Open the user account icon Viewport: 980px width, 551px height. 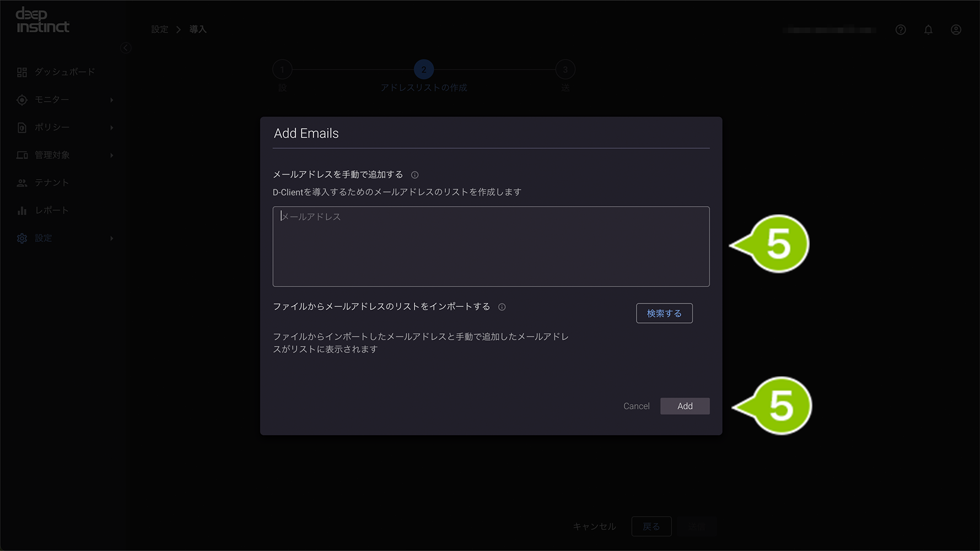tap(956, 30)
